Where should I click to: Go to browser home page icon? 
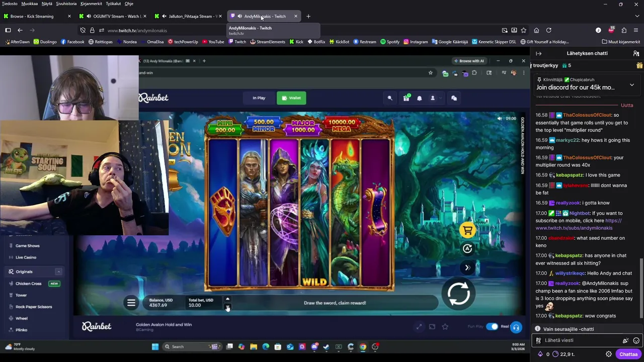(536, 30)
